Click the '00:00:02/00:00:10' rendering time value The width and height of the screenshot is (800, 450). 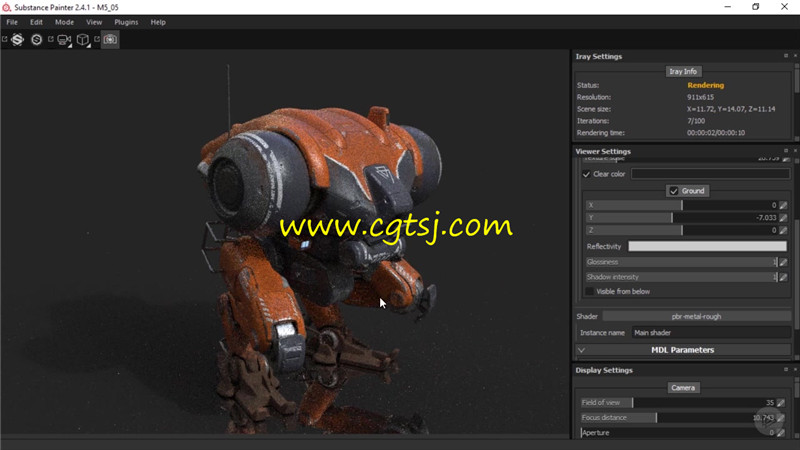(x=715, y=133)
